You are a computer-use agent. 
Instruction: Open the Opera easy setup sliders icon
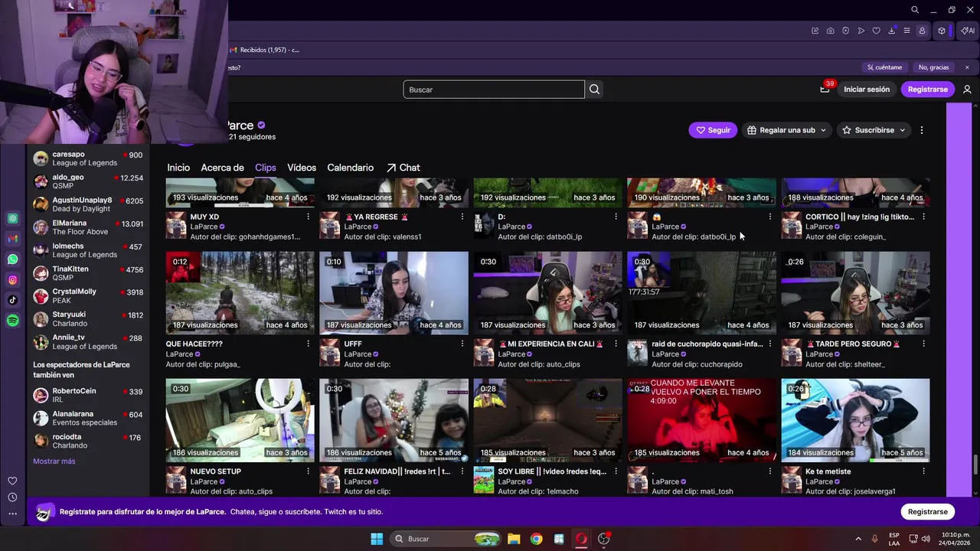[906, 31]
